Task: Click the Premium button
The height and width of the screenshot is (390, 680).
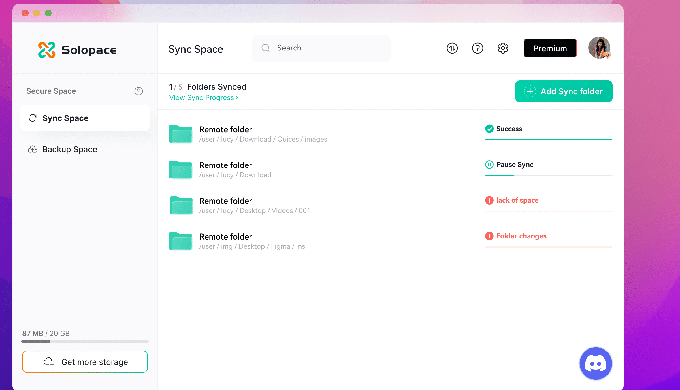Action: tap(550, 48)
